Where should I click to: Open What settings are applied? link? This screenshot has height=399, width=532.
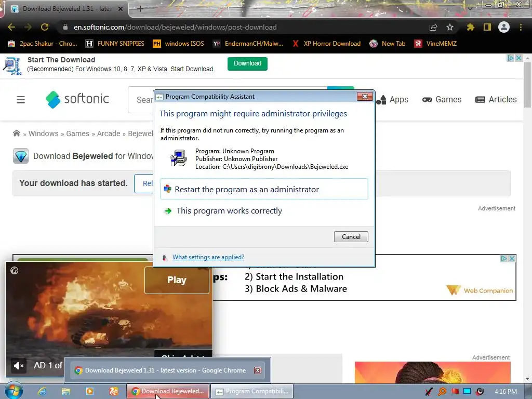pyautogui.click(x=208, y=257)
